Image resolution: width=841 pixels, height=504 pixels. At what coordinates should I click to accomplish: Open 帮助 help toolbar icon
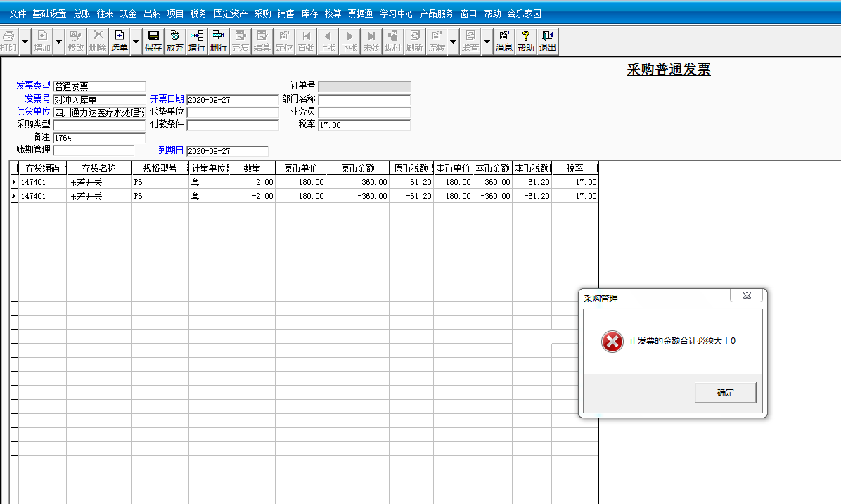pyautogui.click(x=526, y=41)
